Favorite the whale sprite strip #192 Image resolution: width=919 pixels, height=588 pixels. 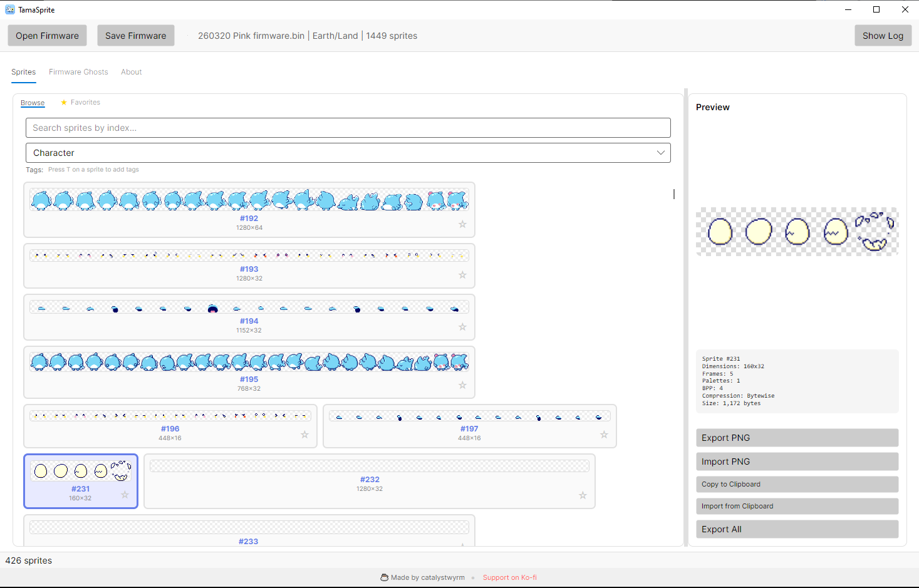pos(462,224)
